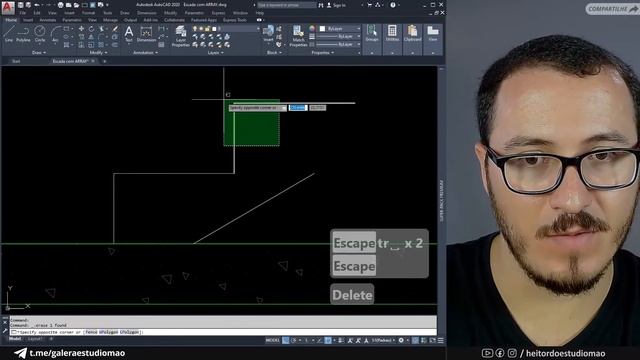Expand the Annotation panel dropdown
640x360 pixels.
[145, 53]
